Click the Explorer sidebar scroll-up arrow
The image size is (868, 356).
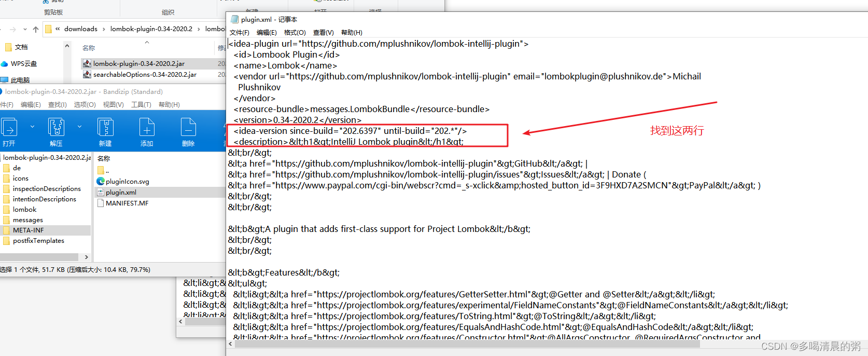(x=67, y=46)
